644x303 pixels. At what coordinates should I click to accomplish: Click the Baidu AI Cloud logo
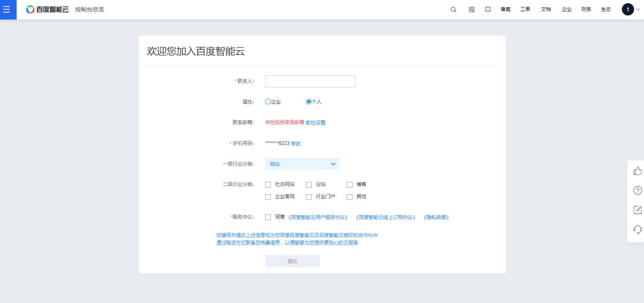point(48,9)
